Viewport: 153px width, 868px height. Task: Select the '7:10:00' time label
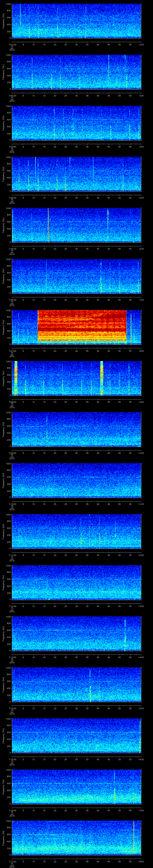12,504
